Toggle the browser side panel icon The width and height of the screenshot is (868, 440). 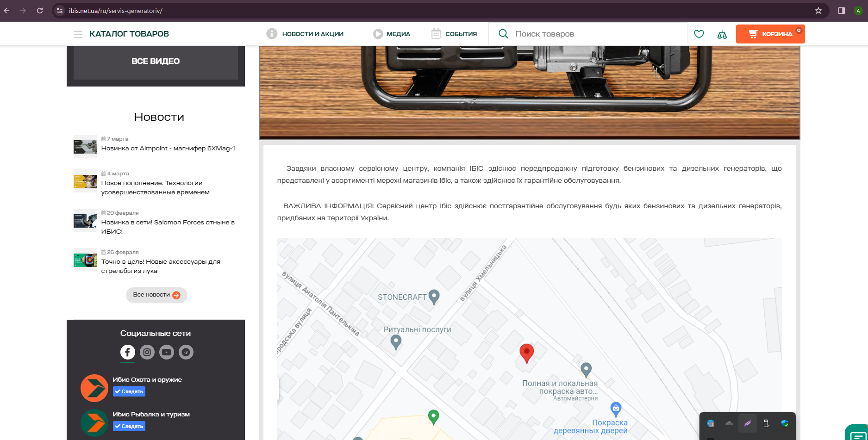842,11
